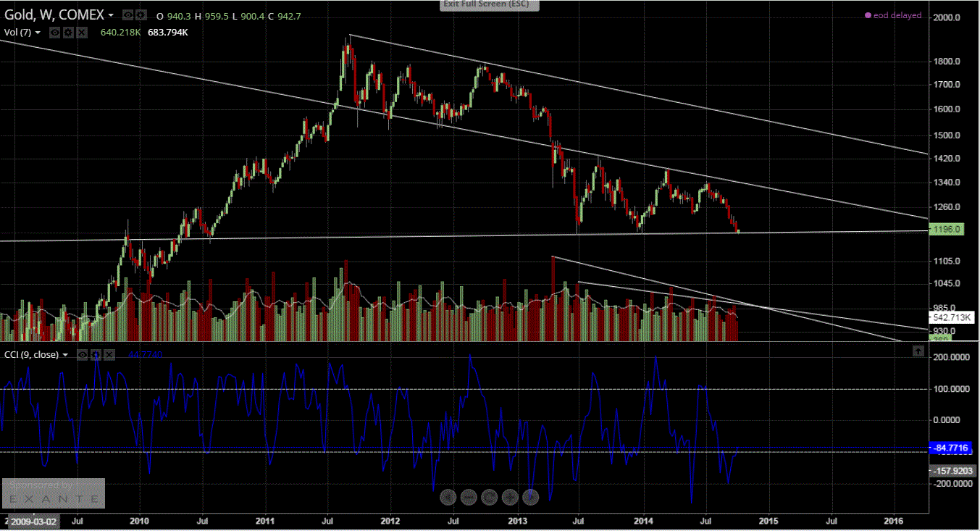Click the 1500.0 price axis label
This screenshot has height=531, width=980.
tap(948, 135)
